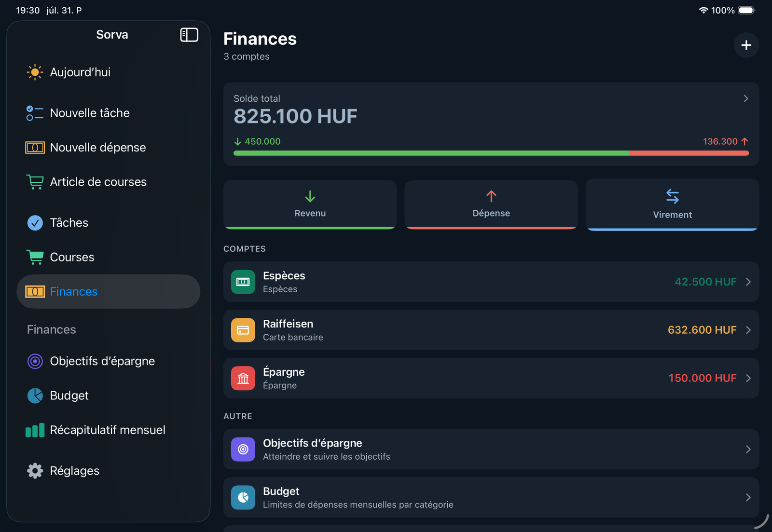Open Épargne account via its chevron
This screenshot has width=772, height=532.
[x=748, y=379]
